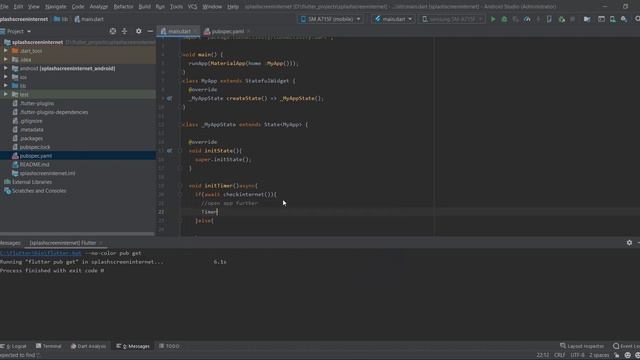Select .gitignore in the project tree

pyautogui.click(x=31, y=121)
